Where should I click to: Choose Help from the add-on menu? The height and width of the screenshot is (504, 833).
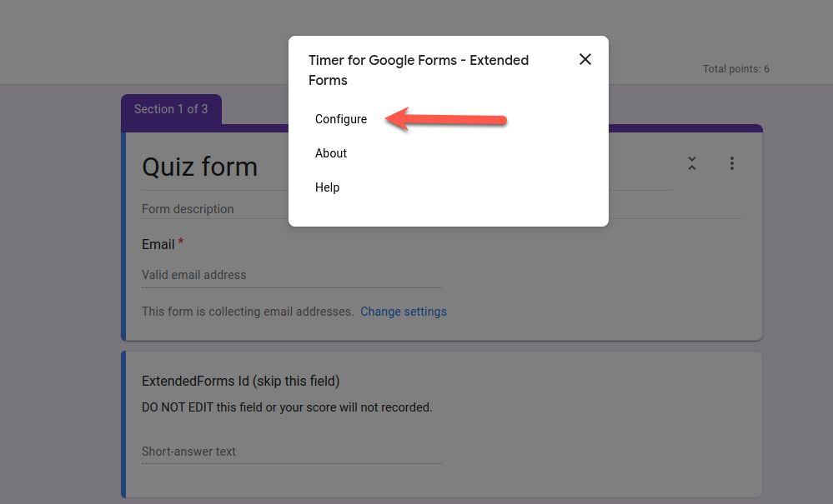(327, 187)
